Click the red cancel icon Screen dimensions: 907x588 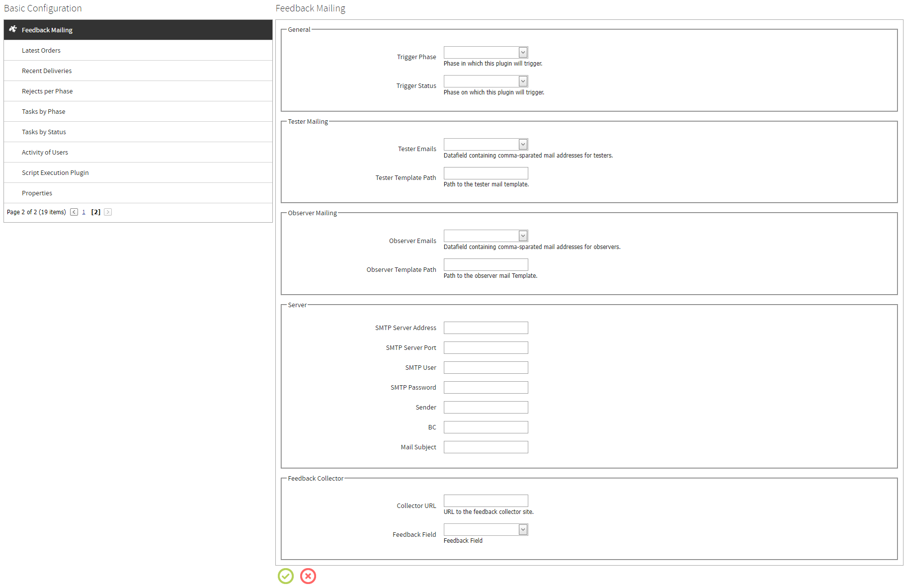[308, 576]
